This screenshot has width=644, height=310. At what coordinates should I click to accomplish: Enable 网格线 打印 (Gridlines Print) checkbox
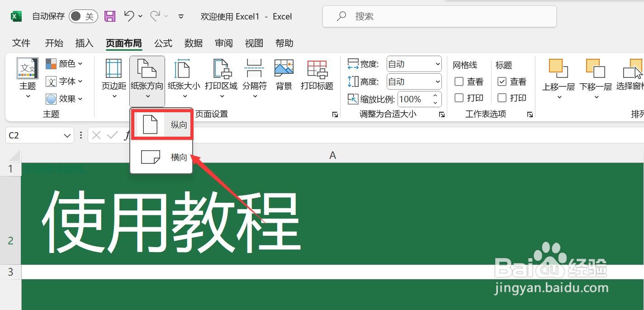click(x=459, y=98)
